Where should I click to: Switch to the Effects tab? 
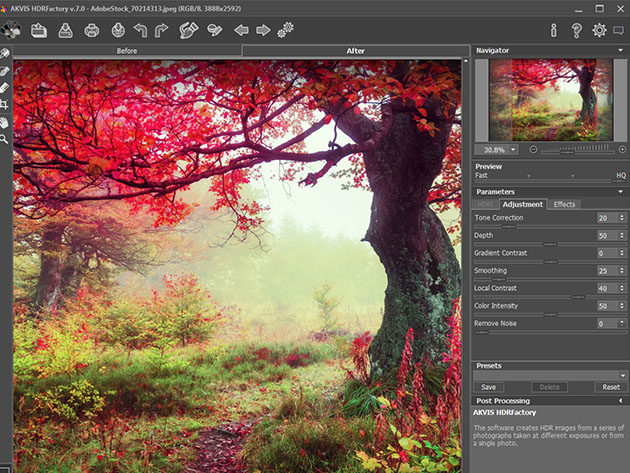[x=565, y=204]
